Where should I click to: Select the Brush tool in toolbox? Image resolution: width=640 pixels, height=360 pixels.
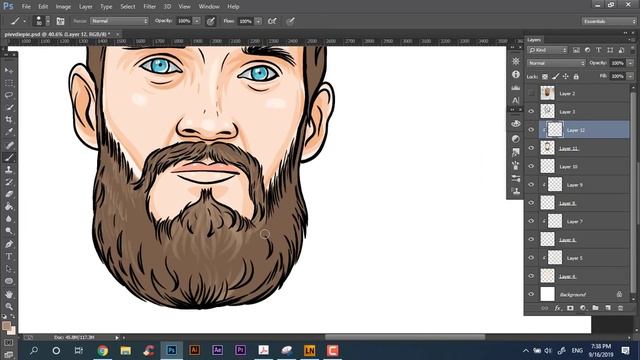click(9, 158)
